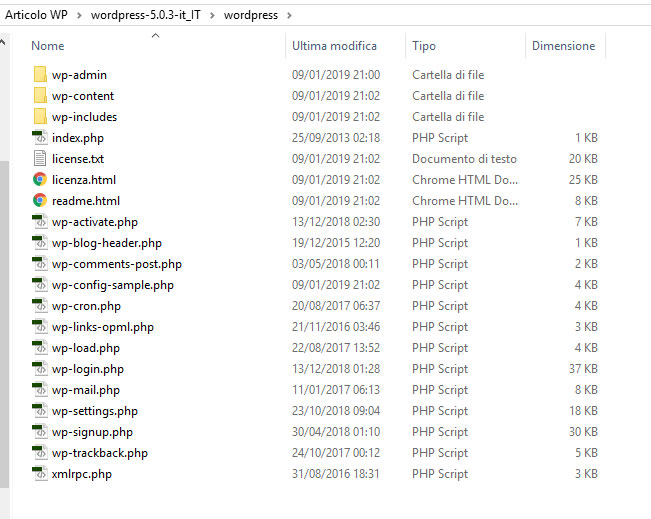Viewport: 651px width, 519px height.
Task: Select file name wp-cron.php
Action: [x=86, y=306]
